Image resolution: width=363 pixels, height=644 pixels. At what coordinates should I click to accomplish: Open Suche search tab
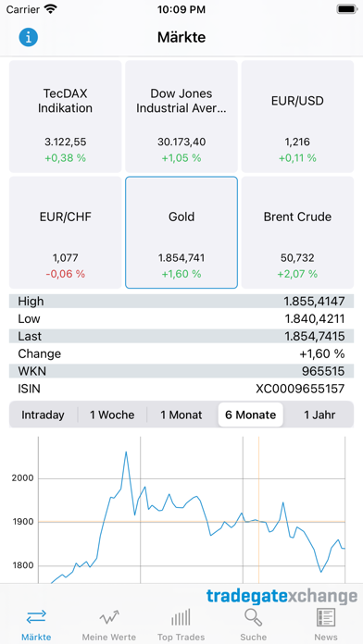pyautogui.click(x=253, y=624)
